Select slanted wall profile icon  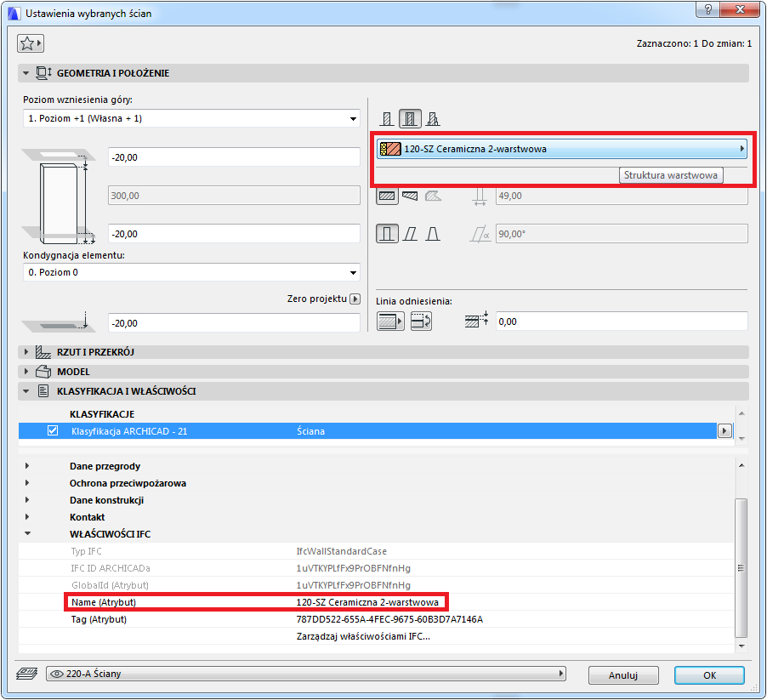[410, 234]
